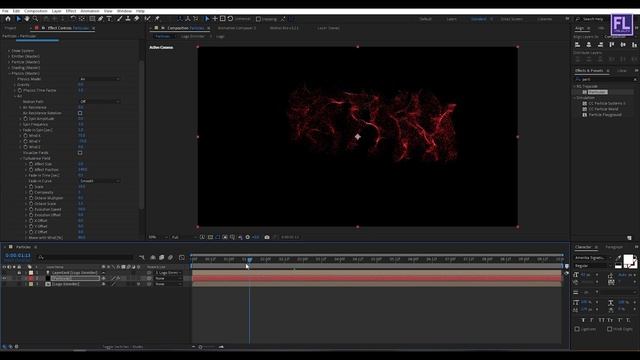
Task: Collapse the Turbulence Field group
Action: (x=20, y=158)
